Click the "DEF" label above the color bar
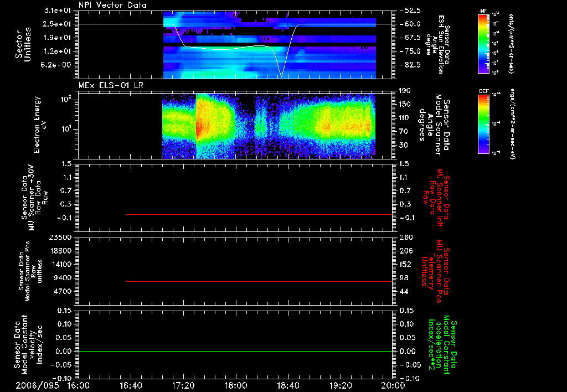 484,91
